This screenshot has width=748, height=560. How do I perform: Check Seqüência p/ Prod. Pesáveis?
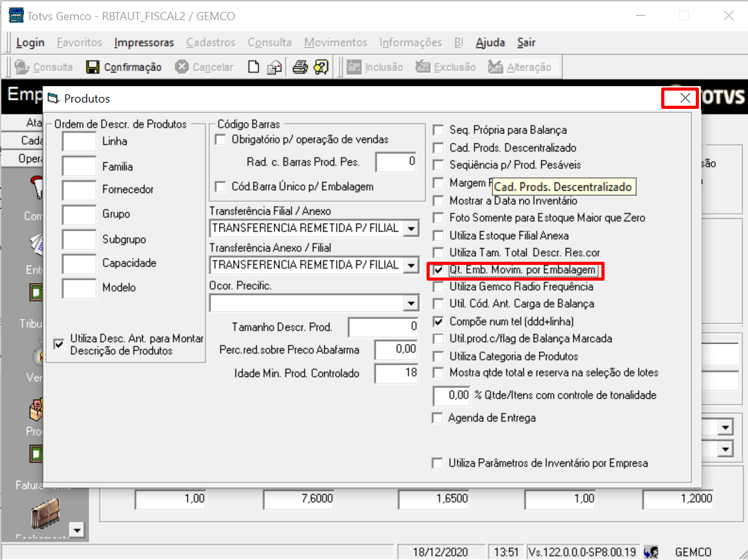pos(438,165)
